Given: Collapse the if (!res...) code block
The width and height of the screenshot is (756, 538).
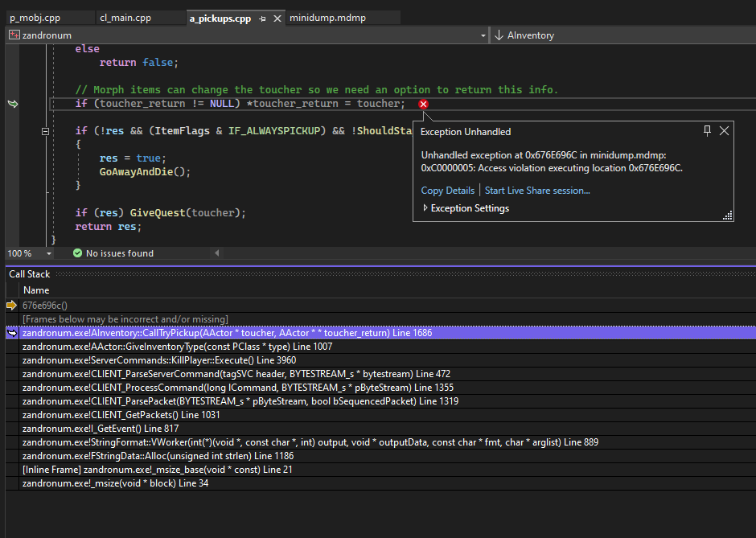Looking at the screenshot, I should tap(46, 131).
